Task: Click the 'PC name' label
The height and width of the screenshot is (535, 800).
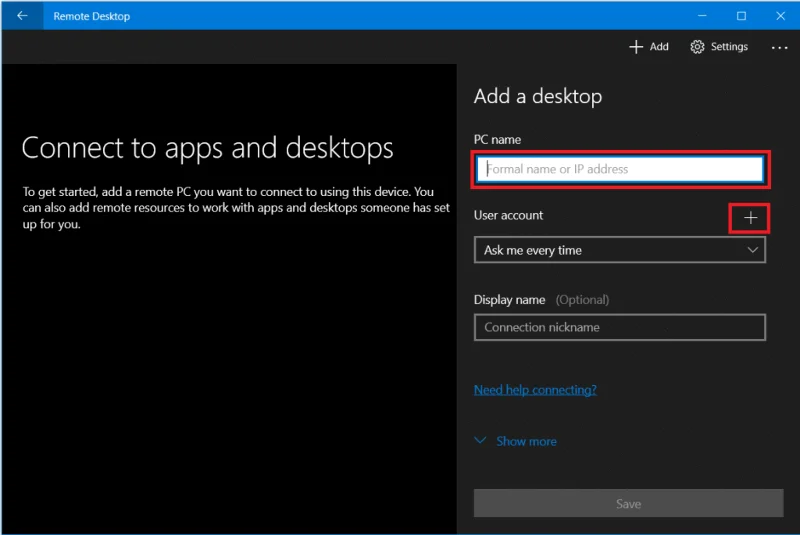Action: point(497,140)
